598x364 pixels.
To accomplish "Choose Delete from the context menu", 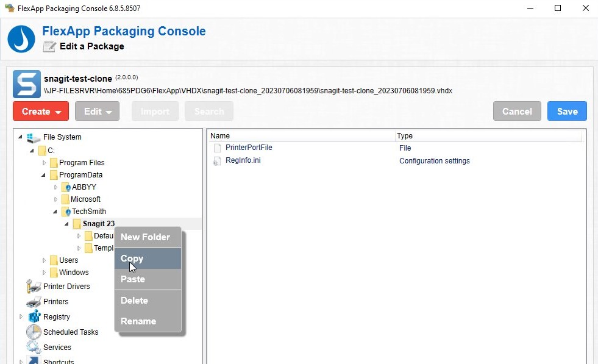I will tap(148, 300).
